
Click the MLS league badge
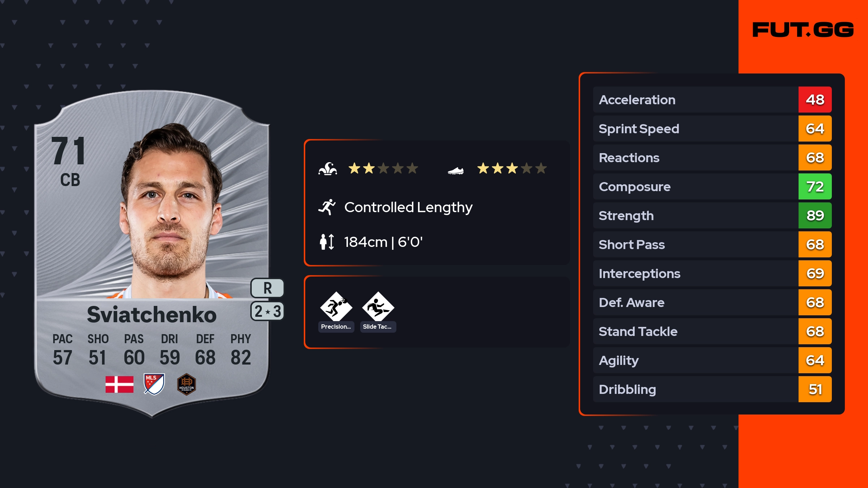154,384
